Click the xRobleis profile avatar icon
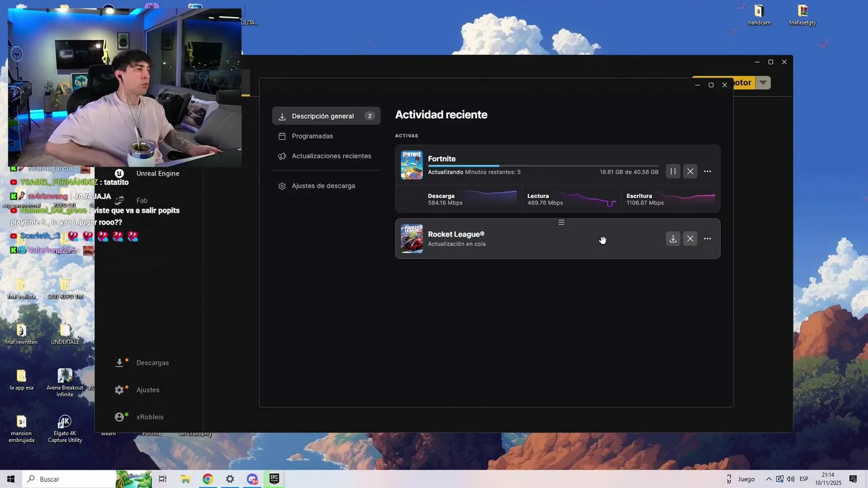The height and width of the screenshot is (488, 868). click(119, 417)
